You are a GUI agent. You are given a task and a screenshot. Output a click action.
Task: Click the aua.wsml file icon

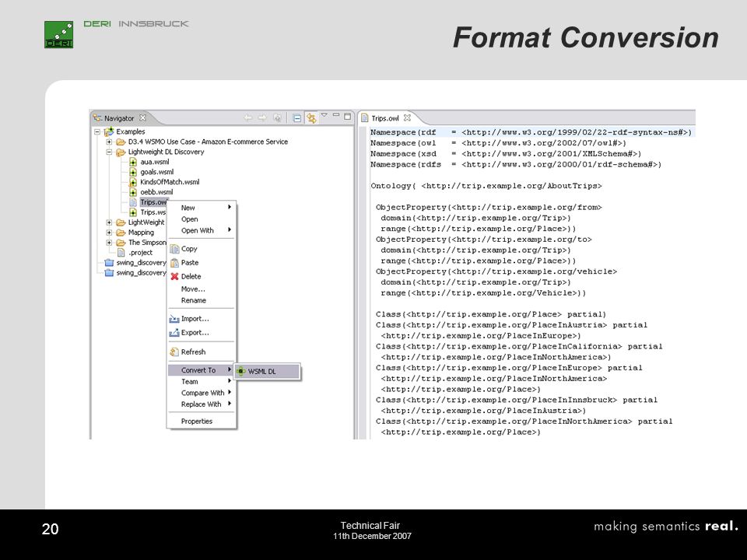click(133, 162)
